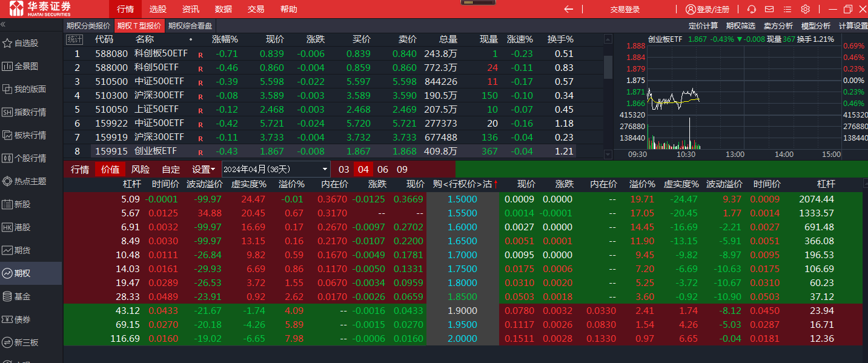This screenshot has height=363, width=868.
Task: Open the 定价计算 pricing calculator link
Action: coord(703,25)
